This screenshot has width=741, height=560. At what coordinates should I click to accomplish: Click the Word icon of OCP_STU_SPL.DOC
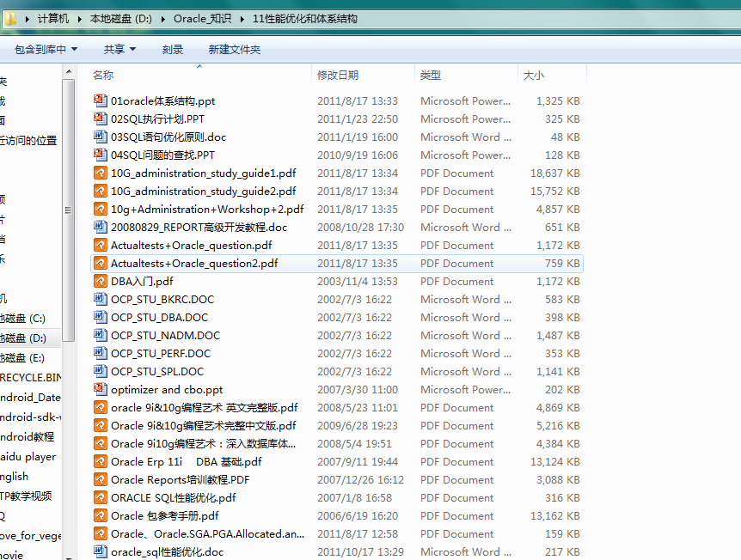(x=101, y=371)
